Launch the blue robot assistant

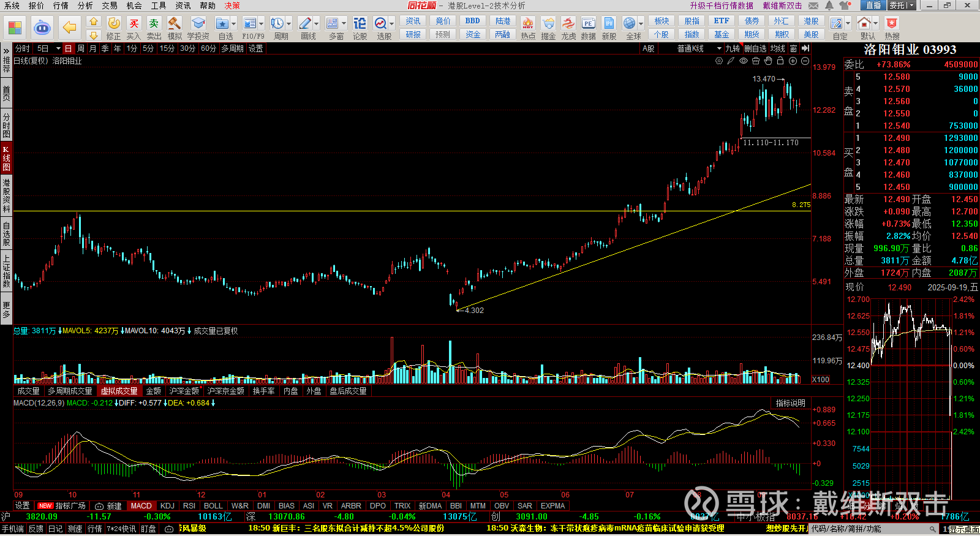[42, 28]
